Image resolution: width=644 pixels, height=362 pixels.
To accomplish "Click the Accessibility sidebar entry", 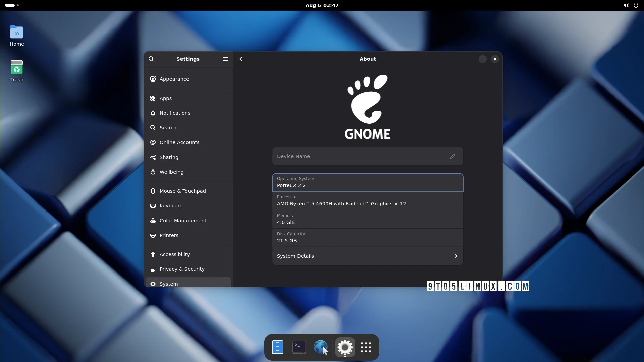I will (174, 254).
